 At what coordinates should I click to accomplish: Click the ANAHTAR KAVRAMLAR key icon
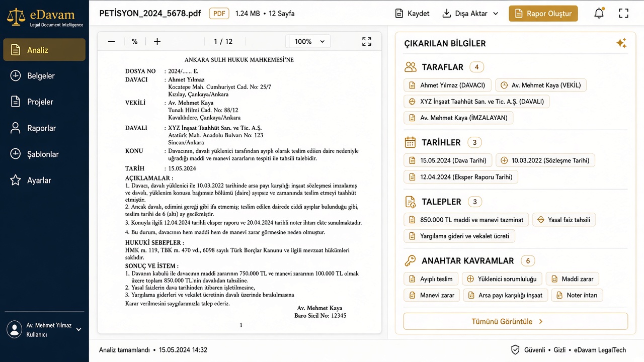411,261
